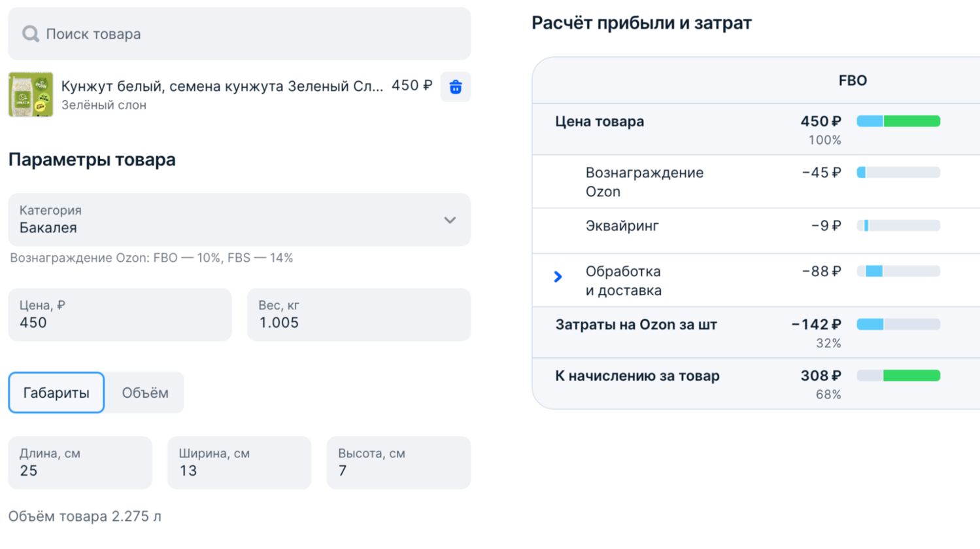Delete product with the trash icon
Viewport: 980px width, 549px height.
[456, 87]
